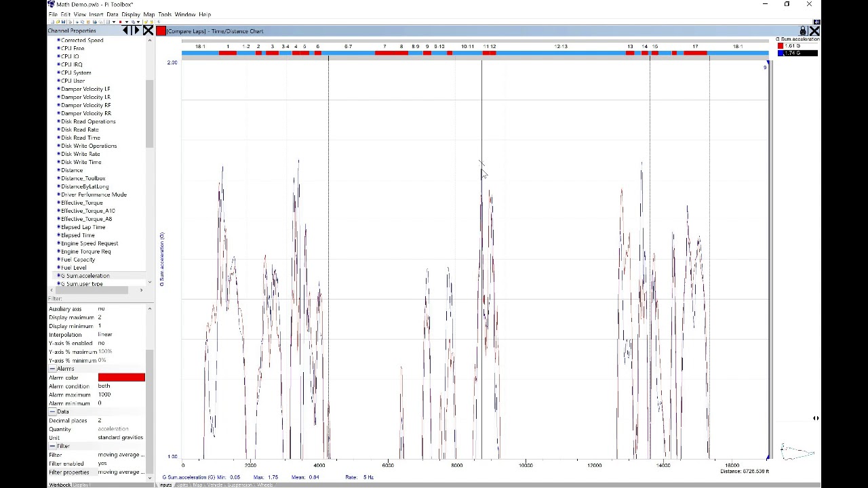The image size is (868, 488).
Task: Select the Disk Write Rate channel
Action: pyautogui.click(x=81, y=154)
